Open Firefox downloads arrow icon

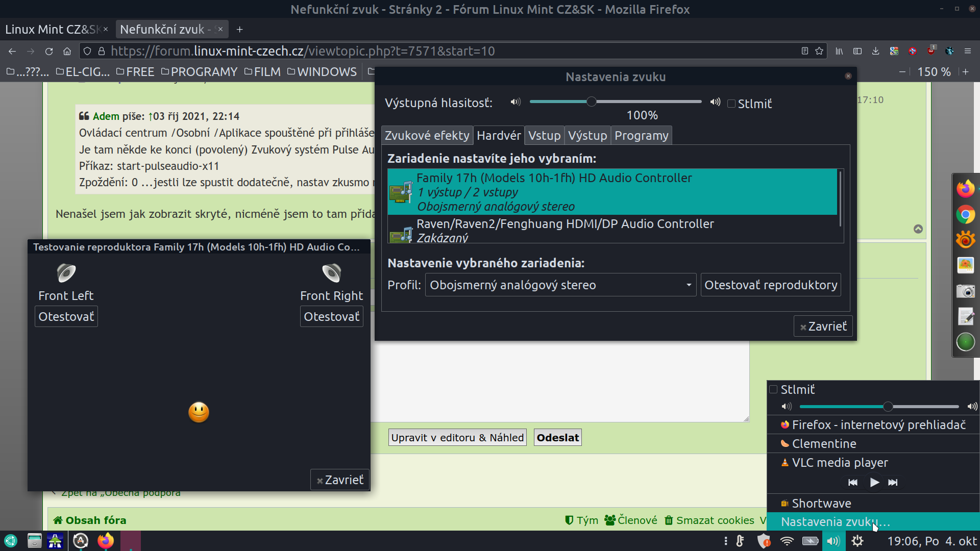tap(876, 51)
